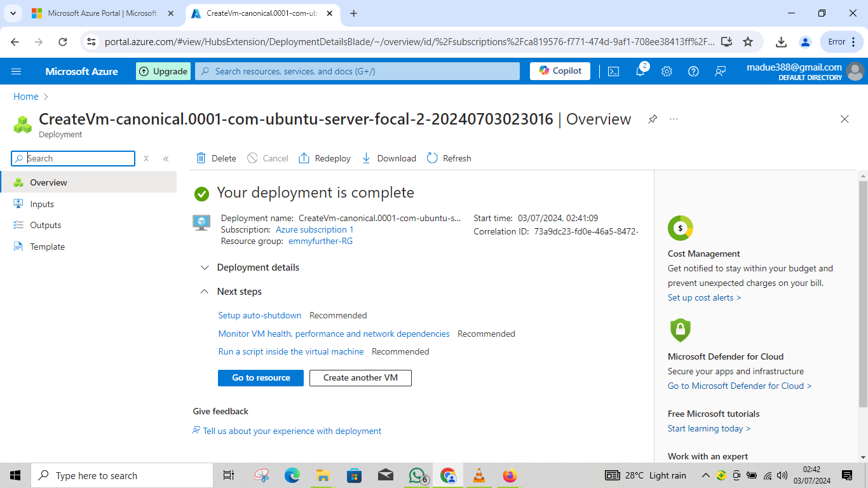Open Monitor VM health, performance link

point(334,334)
